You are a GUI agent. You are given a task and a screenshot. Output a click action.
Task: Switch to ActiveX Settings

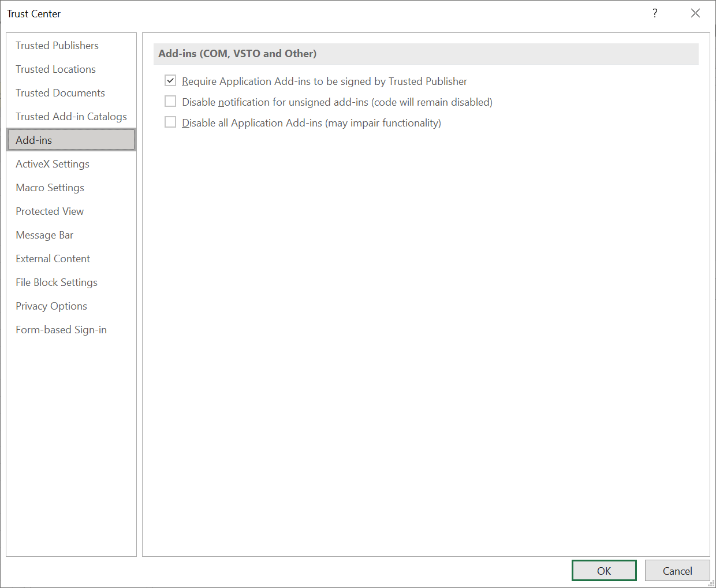[x=71, y=164]
